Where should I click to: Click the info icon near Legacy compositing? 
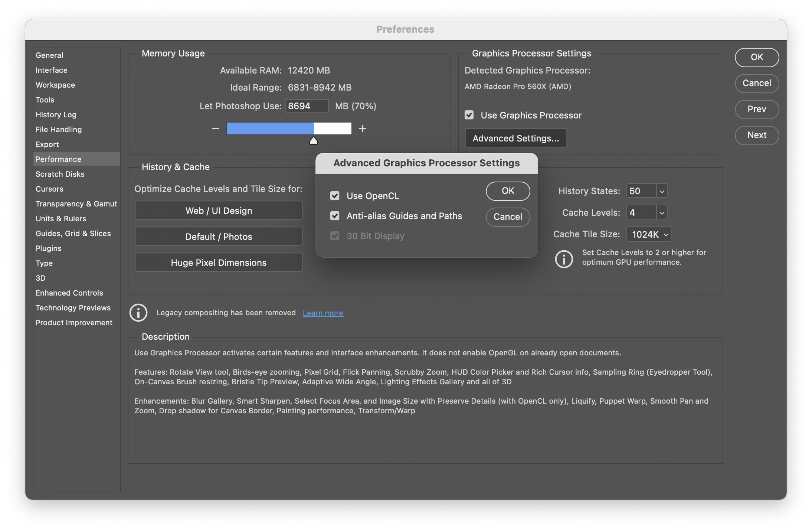pyautogui.click(x=138, y=313)
